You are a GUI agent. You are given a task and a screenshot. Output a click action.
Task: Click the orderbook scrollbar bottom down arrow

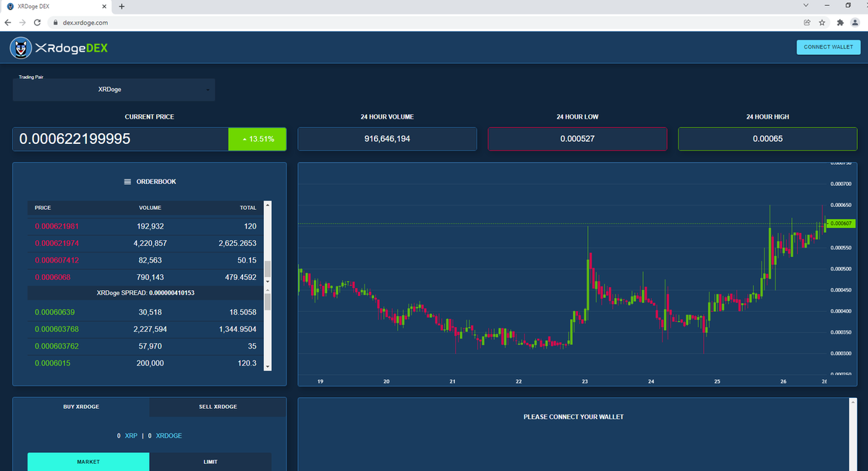click(x=268, y=367)
